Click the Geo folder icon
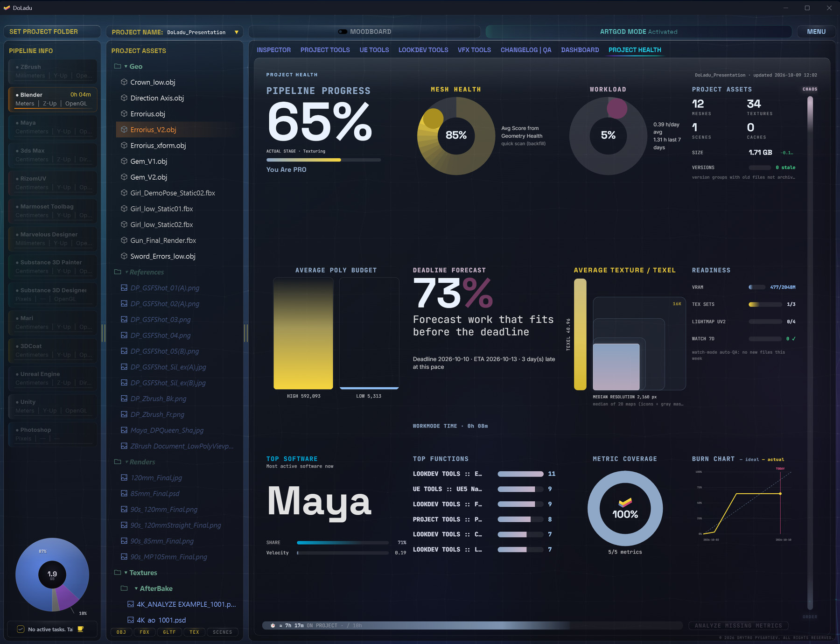Image resolution: width=840 pixels, height=644 pixels. [x=118, y=66]
